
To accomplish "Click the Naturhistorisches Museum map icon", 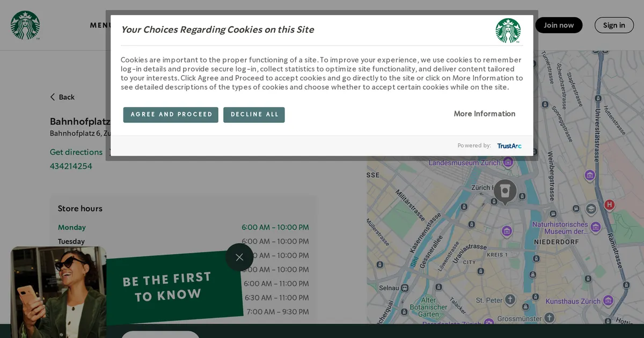I will [x=595, y=228].
